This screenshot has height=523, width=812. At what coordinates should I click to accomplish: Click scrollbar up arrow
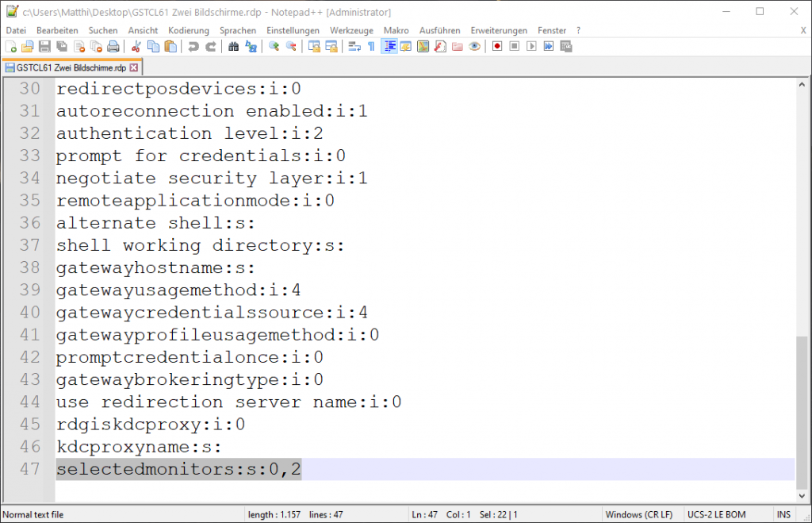tap(802, 84)
